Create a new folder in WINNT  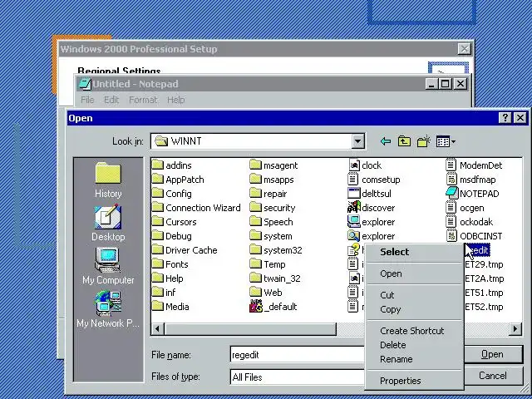tap(423, 141)
